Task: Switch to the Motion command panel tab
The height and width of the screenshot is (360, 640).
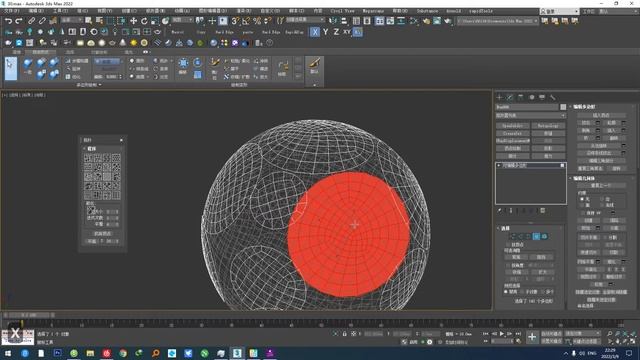Action: tap(531, 97)
